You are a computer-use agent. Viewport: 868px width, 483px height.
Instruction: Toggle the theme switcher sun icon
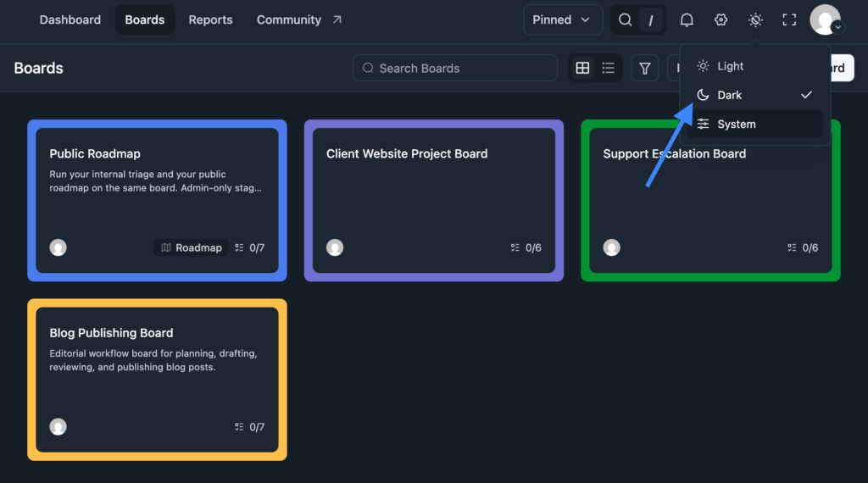click(755, 20)
